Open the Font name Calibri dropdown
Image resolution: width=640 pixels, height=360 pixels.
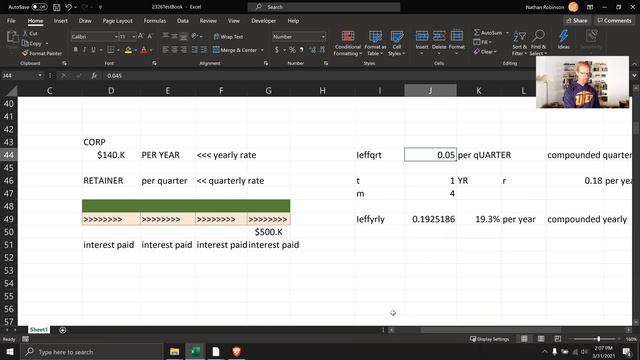pos(116,37)
